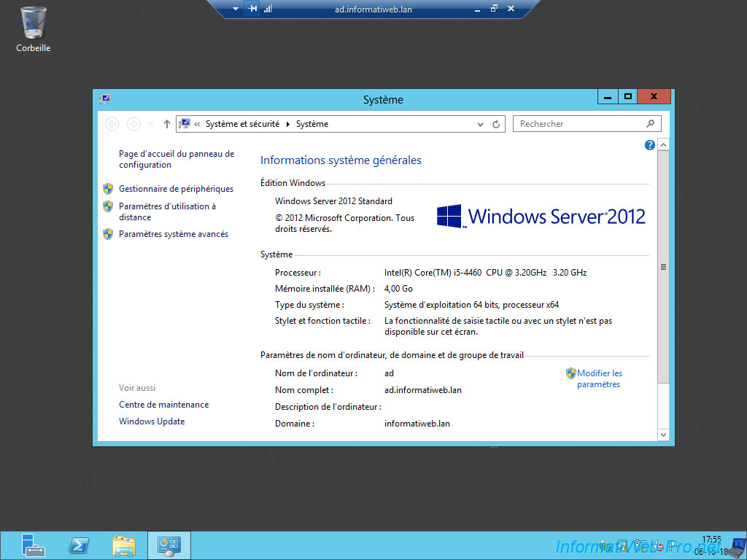The height and width of the screenshot is (560, 747).
Task: Open File Explorer from the taskbar
Action: click(x=124, y=545)
